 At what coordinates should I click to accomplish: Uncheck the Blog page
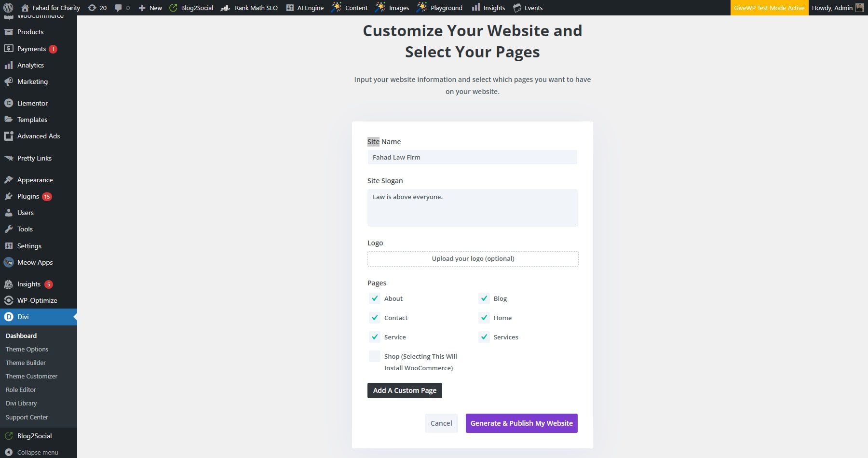click(x=484, y=298)
